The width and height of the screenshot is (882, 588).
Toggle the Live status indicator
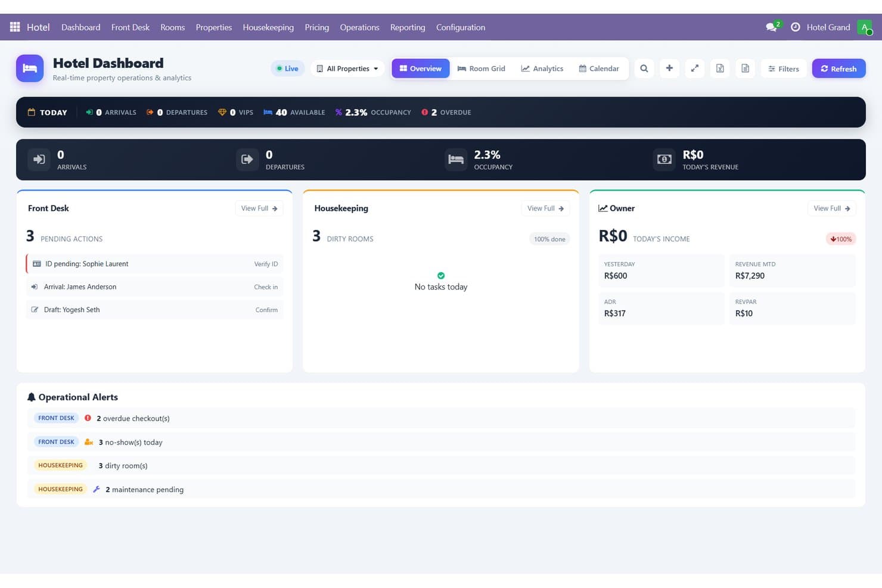pos(287,69)
